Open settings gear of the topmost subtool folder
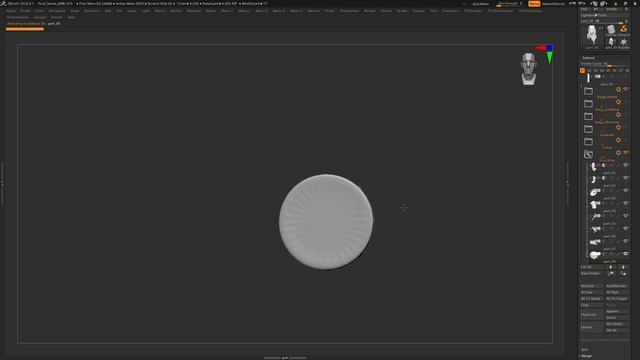This screenshot has width=640, height=360. 618,89
